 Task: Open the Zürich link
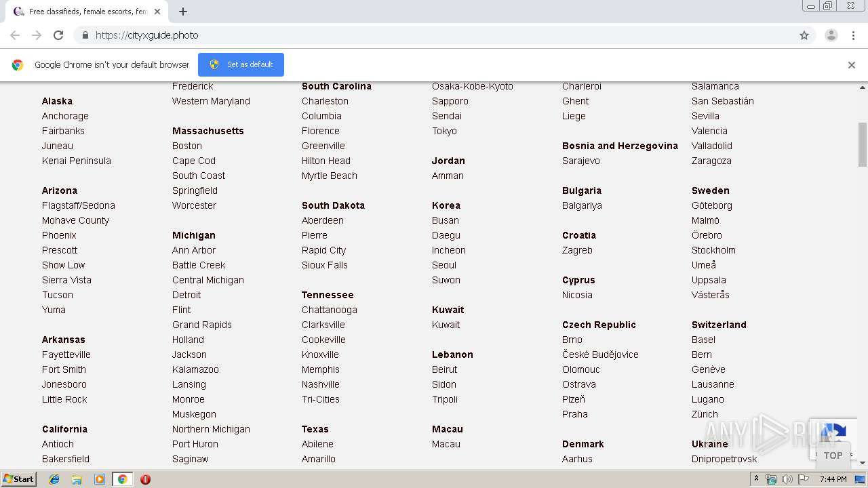pyautogui.click(x=705, y=414)
